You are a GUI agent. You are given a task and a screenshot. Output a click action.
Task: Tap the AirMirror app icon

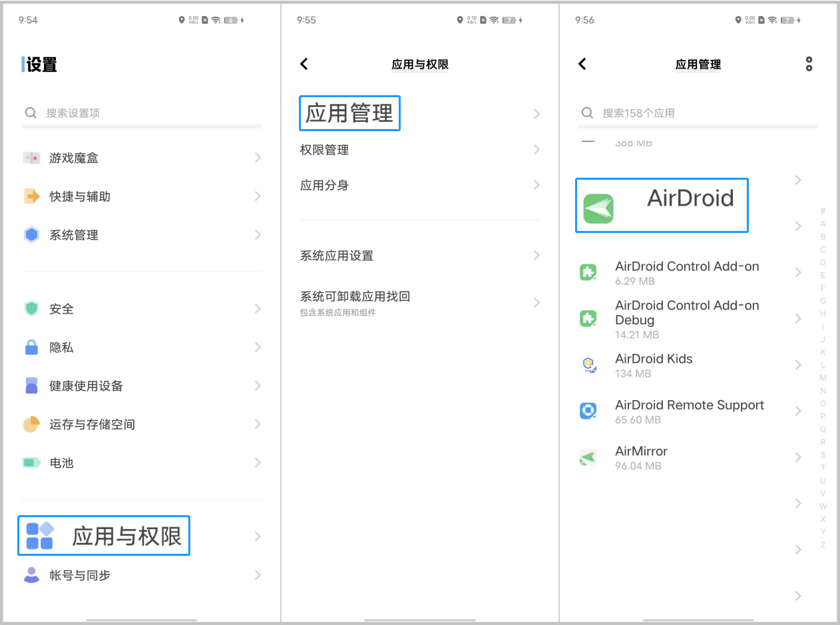click(588, 457)
